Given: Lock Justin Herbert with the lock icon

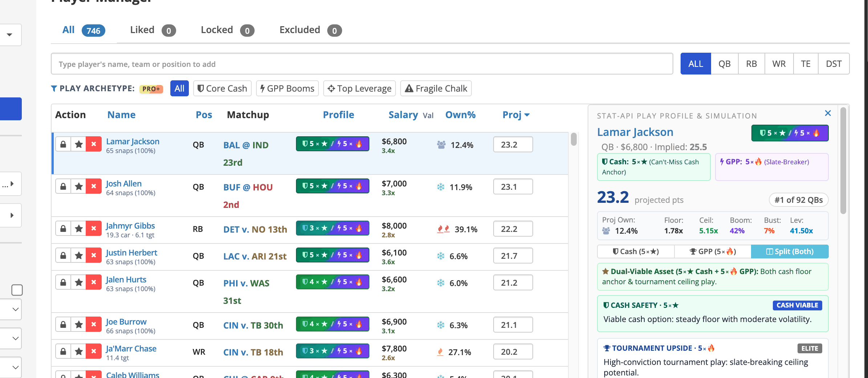Looking at the screenshot, I should (x=63, y=256).
